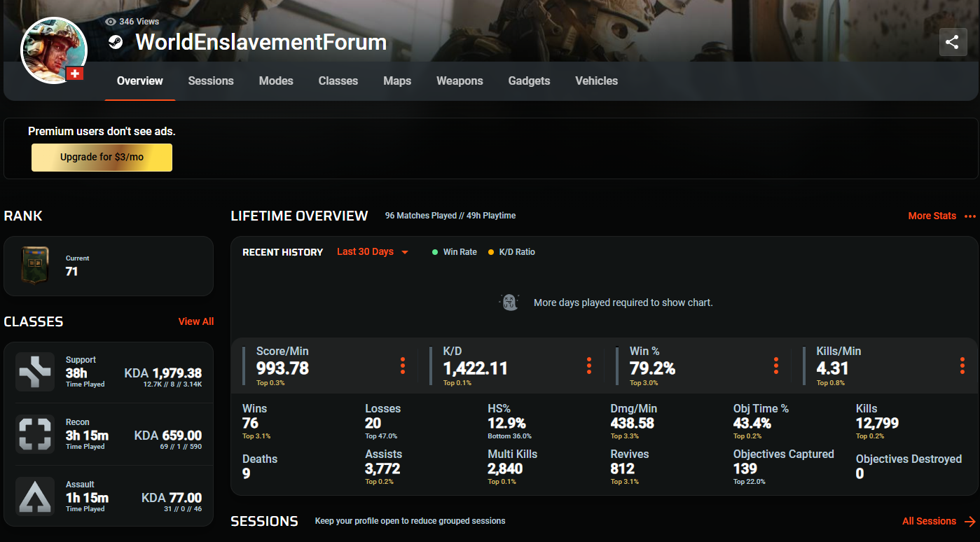Click Upgrade for $3/mo button
The height and width of the screenshot is (542, 980).
(x=102, y=158)
